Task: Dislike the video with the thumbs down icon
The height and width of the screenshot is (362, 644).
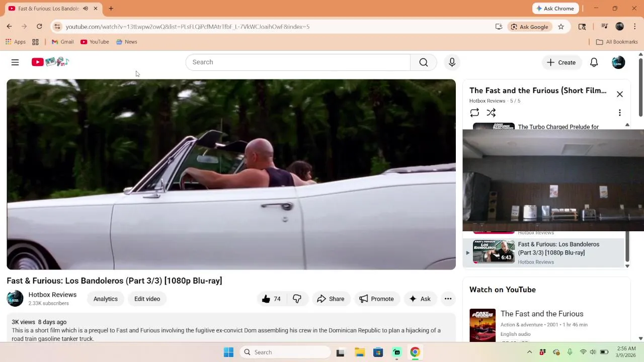Action: click(x=297, y=299)
